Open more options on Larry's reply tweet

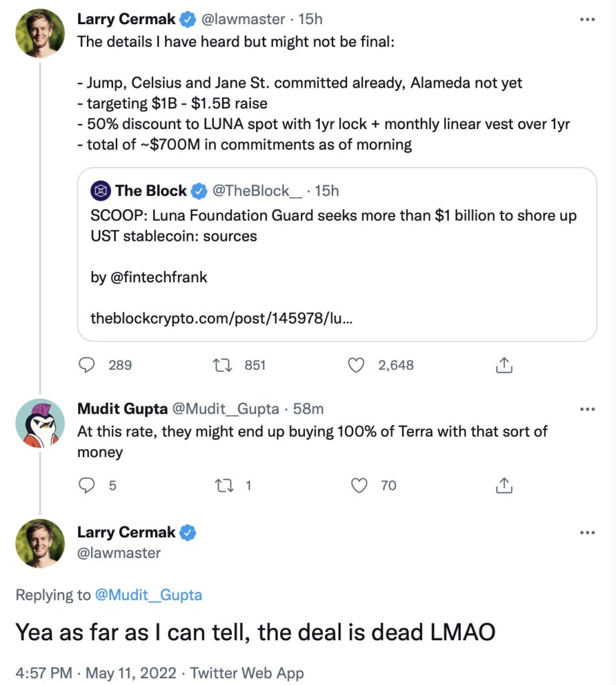[587, 532]
